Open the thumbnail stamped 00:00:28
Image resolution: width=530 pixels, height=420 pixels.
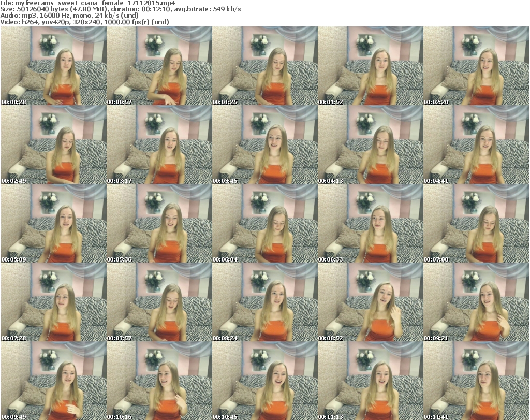click(54, 66)
